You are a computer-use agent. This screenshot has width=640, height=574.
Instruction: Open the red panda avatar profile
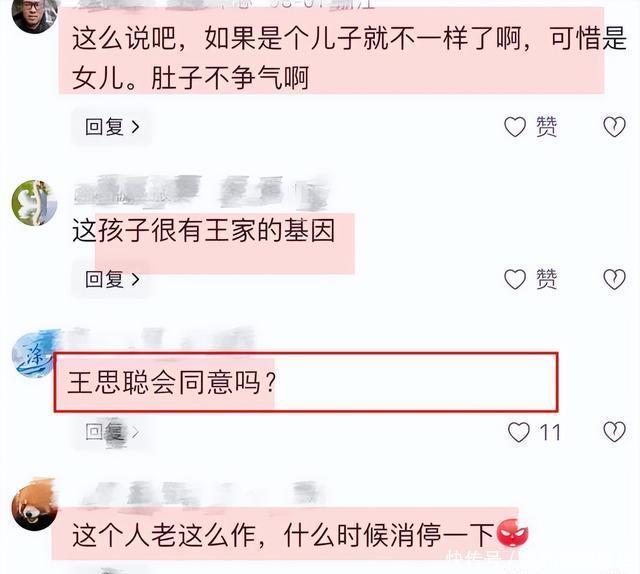(34, 505)
